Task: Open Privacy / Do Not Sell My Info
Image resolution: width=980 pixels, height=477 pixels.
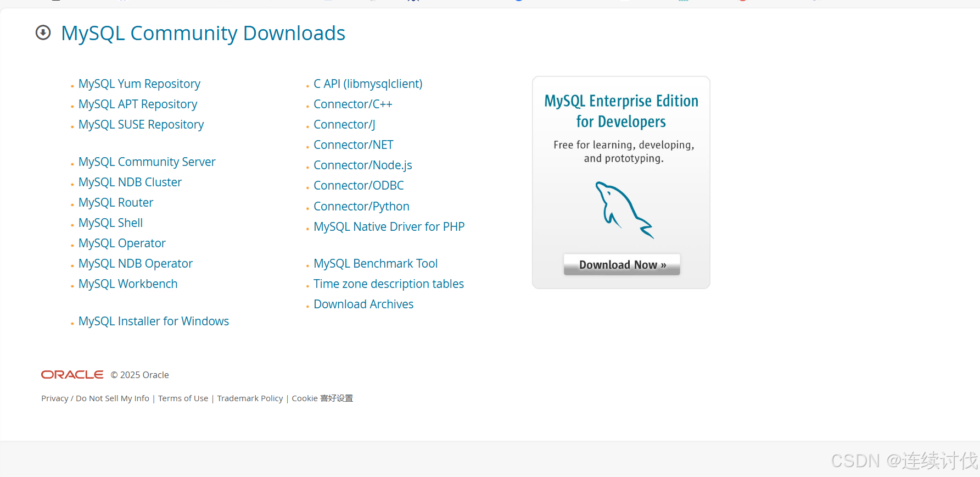Action: coord(96,398)
